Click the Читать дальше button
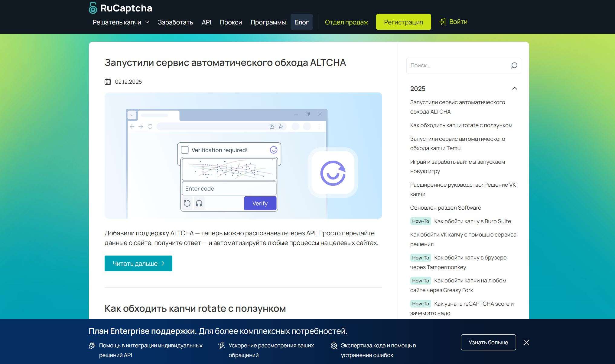This screenshot has height=364, width=615. tap(138, 263)
